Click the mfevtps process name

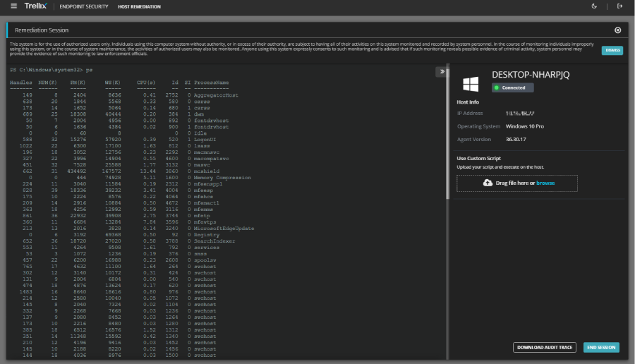[205, 222]
